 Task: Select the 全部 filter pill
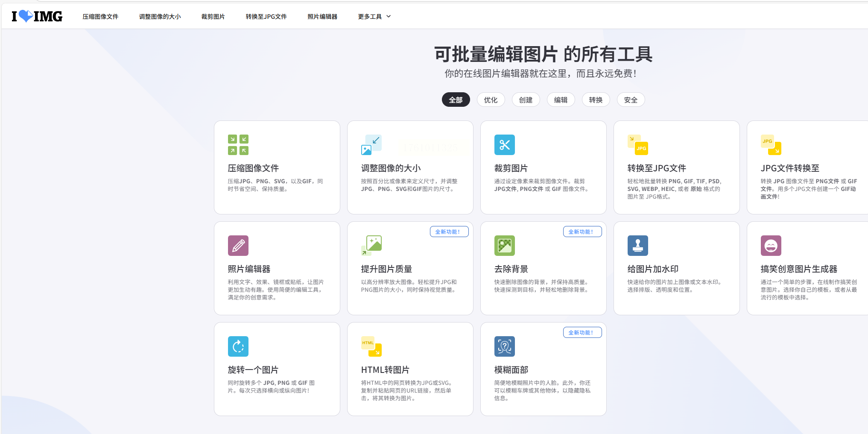pyautogui.click(x=456, y=100)
